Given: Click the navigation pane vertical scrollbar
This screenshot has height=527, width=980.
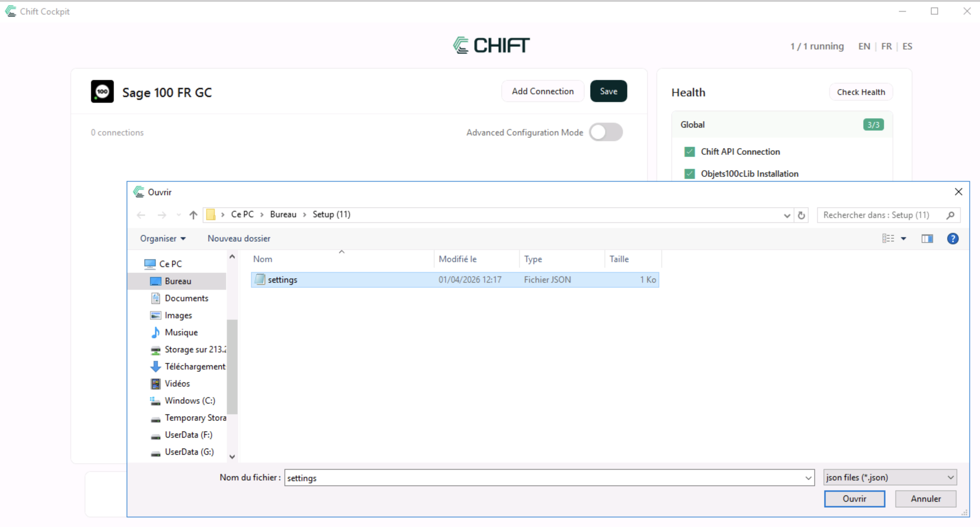Looking at the screenshot, I should click(x=232, y=365).
